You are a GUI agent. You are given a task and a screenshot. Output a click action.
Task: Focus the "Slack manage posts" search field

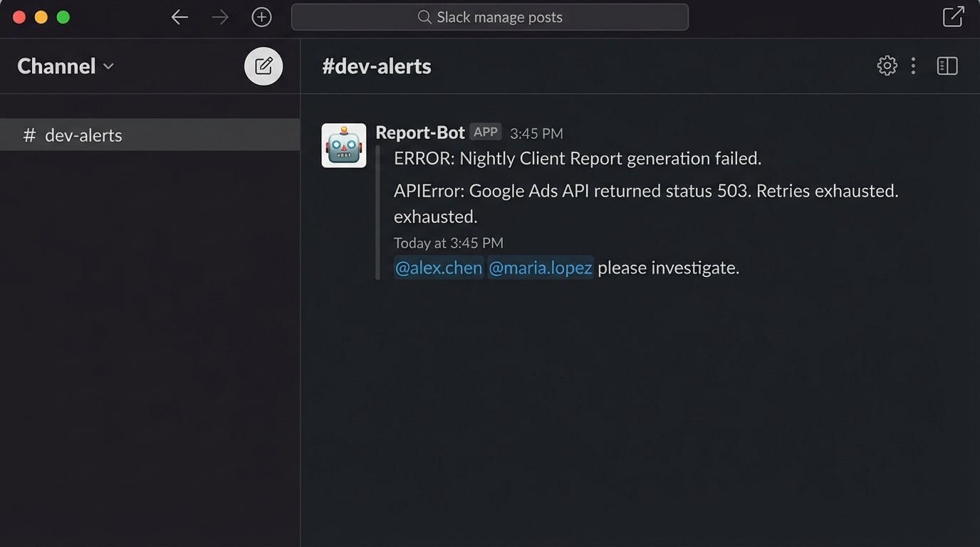490,17
